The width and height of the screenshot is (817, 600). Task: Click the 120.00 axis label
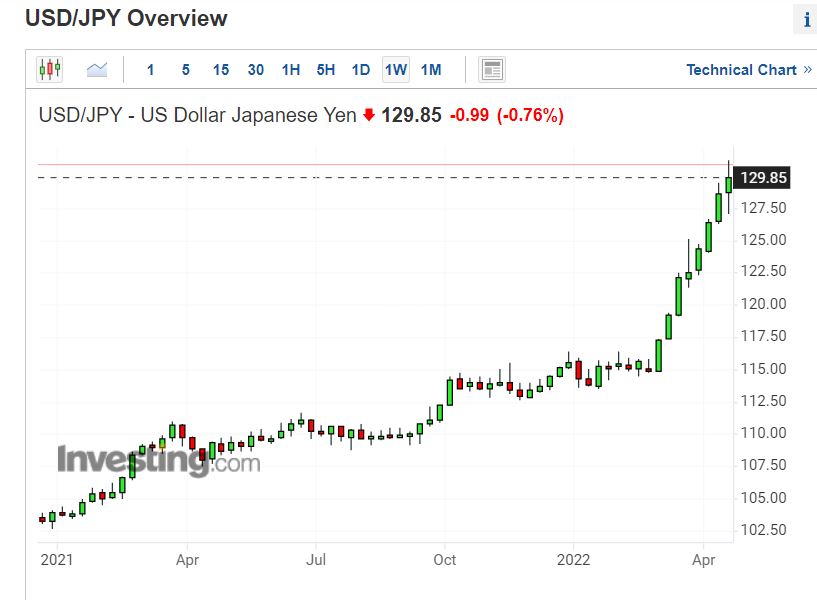pyautogui.click(x=763, y=304)
